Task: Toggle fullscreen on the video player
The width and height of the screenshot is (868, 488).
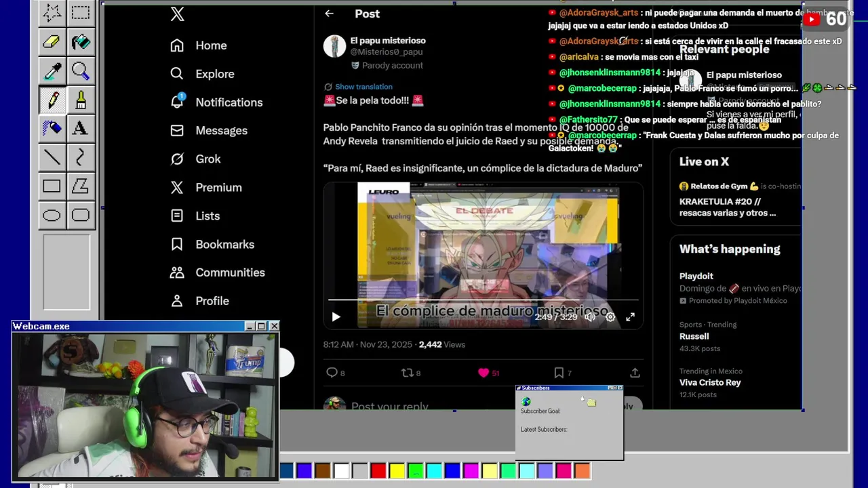Action: point(630,317)
